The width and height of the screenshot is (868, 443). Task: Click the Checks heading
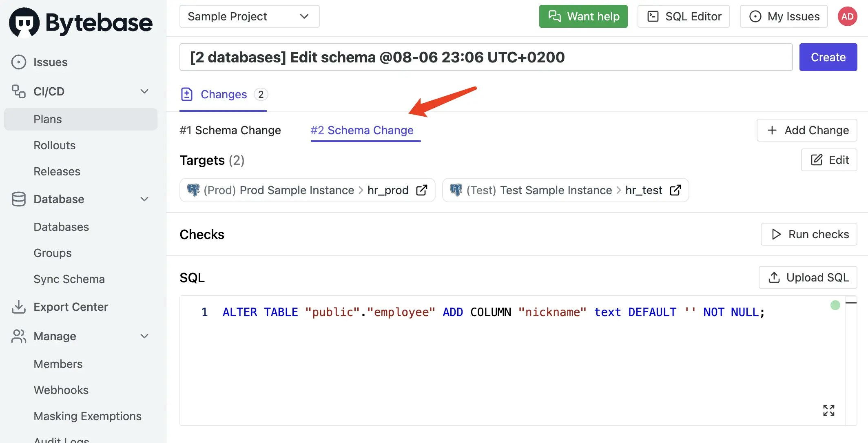202,235
